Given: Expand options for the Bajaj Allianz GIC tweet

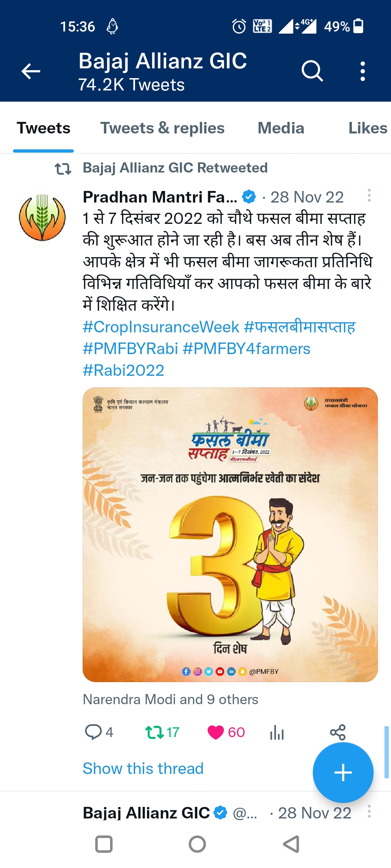Looking at the screenshot, I should pyautogui.click(x=369, y=811).
